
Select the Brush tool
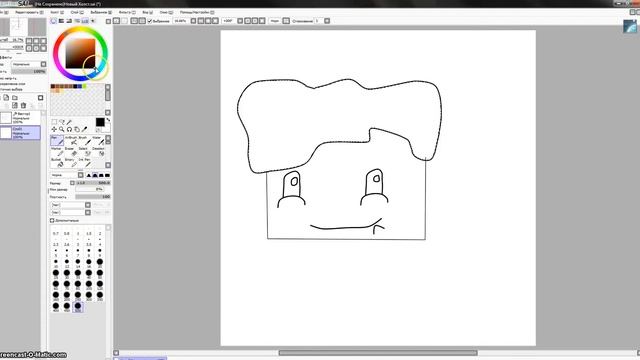[85, 140]
